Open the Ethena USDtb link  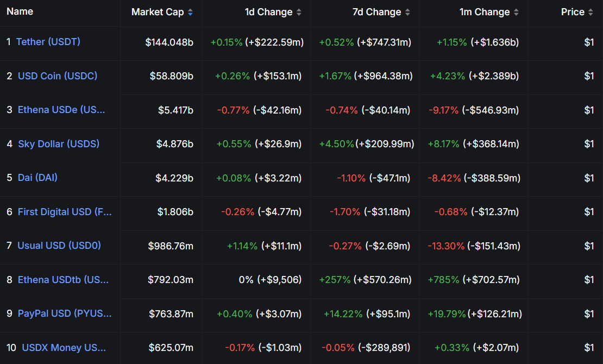click(x=63, y=280)
